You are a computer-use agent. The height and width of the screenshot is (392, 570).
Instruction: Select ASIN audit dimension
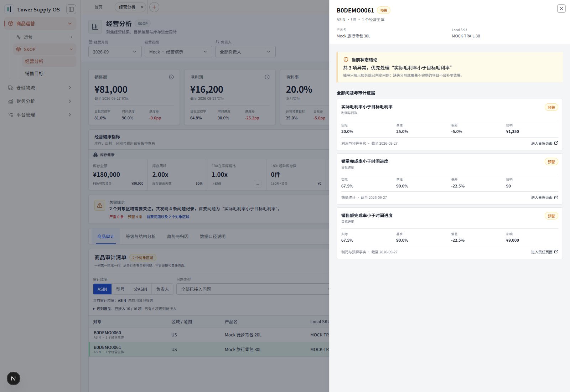pyautogui.click(x=102, y=289)
